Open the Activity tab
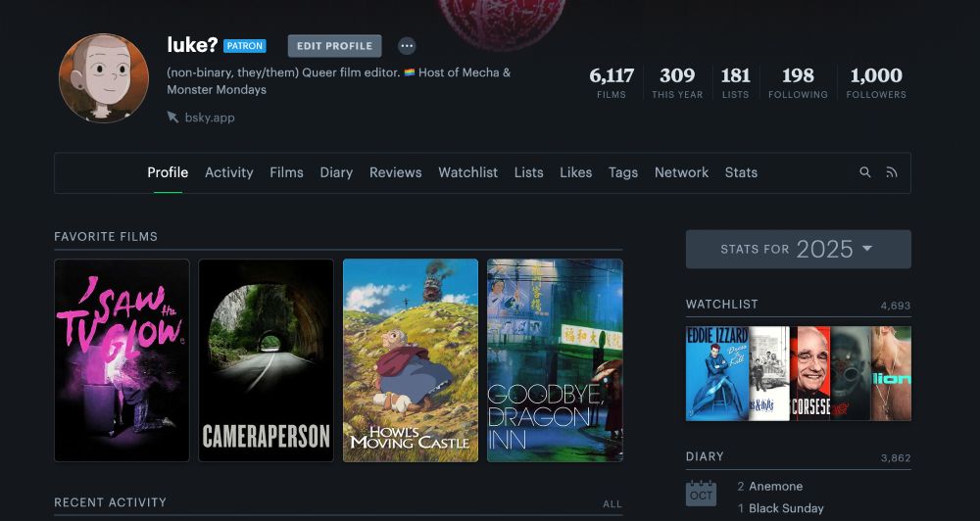This screenshot has height=521, width=980. [228, 172]
